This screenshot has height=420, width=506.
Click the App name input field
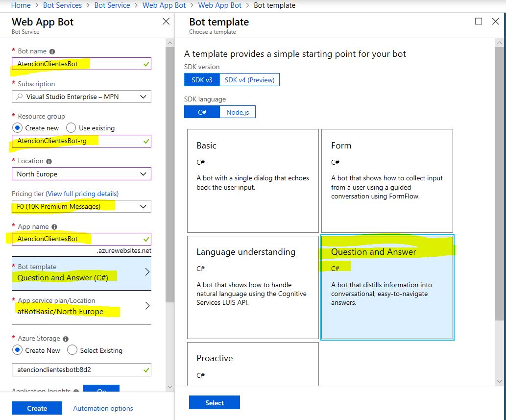[x=81, y=239]
